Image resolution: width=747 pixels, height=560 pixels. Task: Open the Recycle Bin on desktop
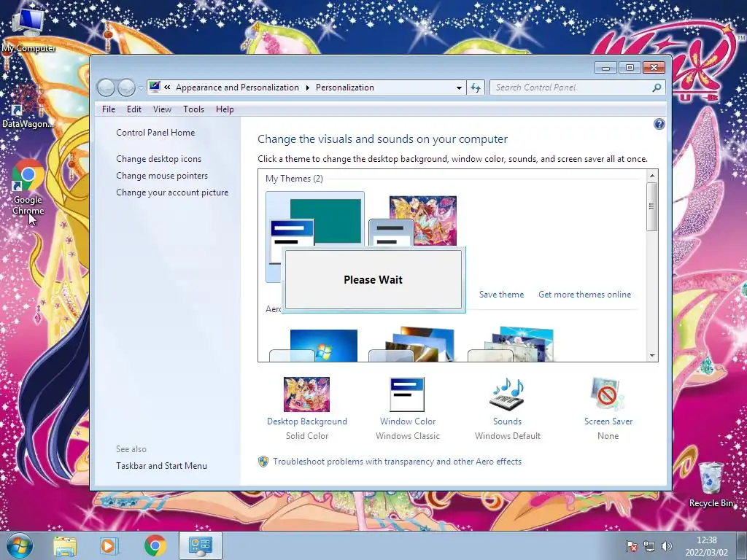[711, 484]
